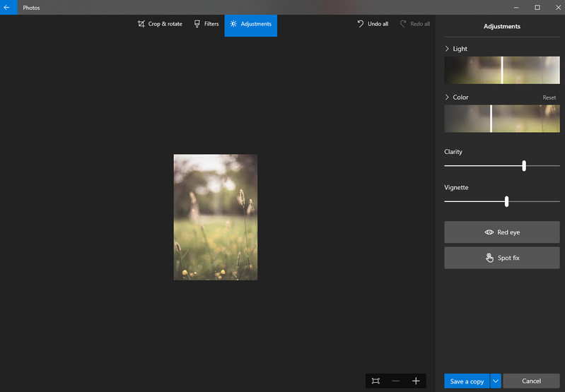Viewport: 565px width, 392px height.
Task: Select the Adjustments tab
Action: pos(250,24)
